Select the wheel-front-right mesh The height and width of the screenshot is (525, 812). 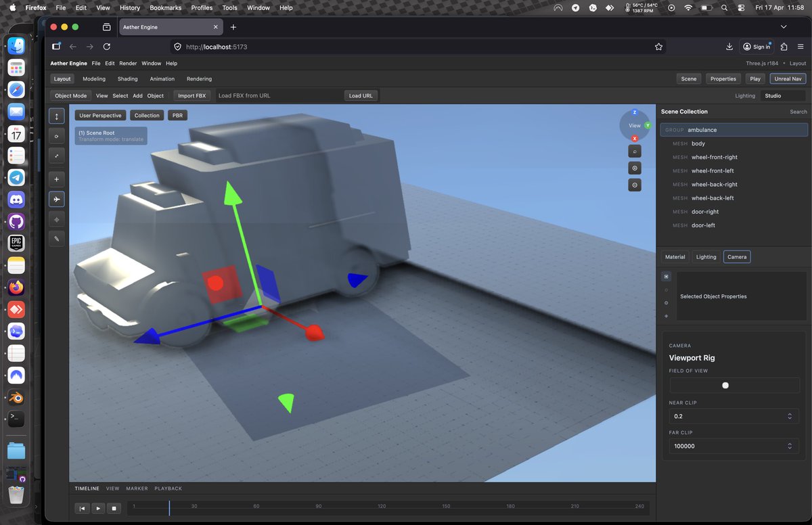click(734, 157)
